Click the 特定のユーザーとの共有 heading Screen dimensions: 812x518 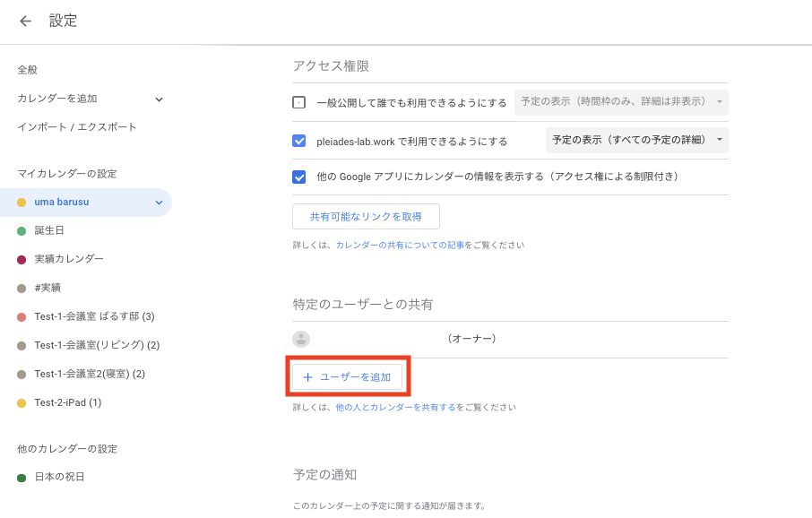(x=363, y=305)
